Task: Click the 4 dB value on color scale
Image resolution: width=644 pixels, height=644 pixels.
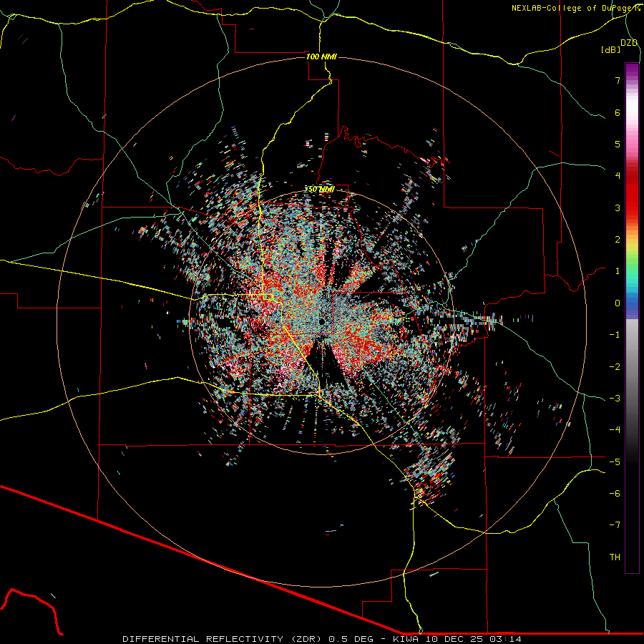Action: 618,176
